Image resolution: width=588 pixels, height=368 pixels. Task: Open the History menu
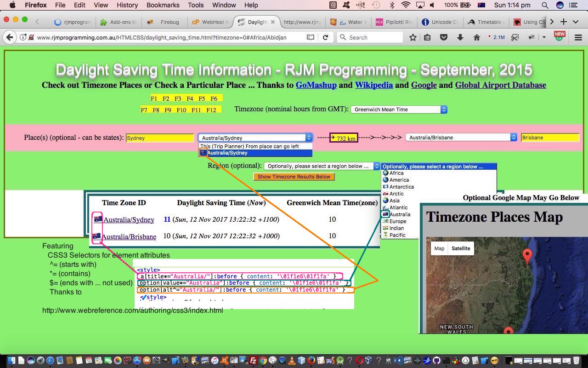(127, 5)
